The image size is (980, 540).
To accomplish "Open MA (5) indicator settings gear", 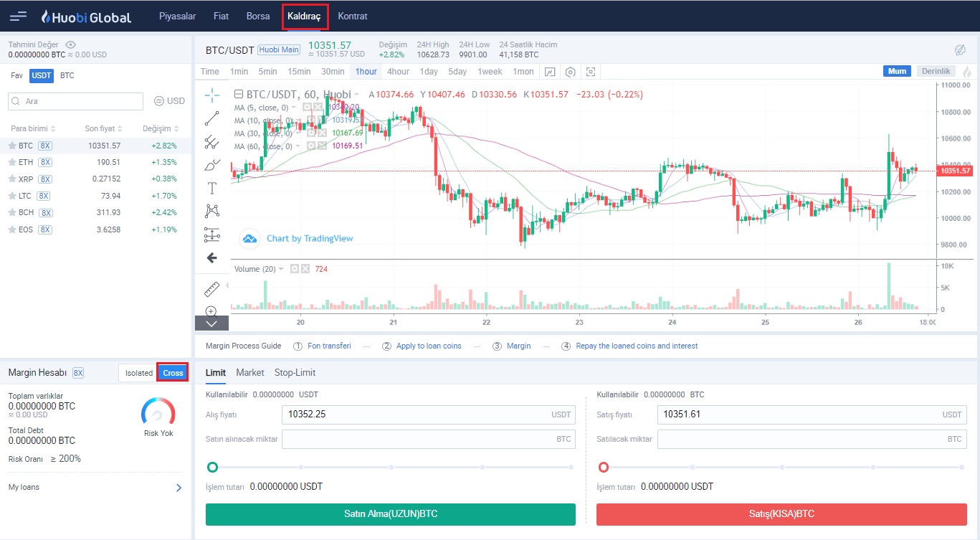I will (308, 107).
